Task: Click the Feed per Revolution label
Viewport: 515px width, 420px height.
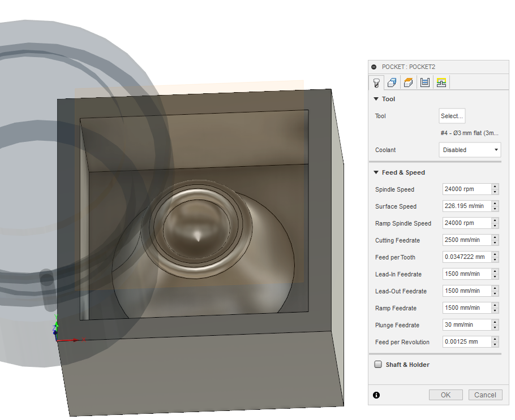Action: point(402,342)
